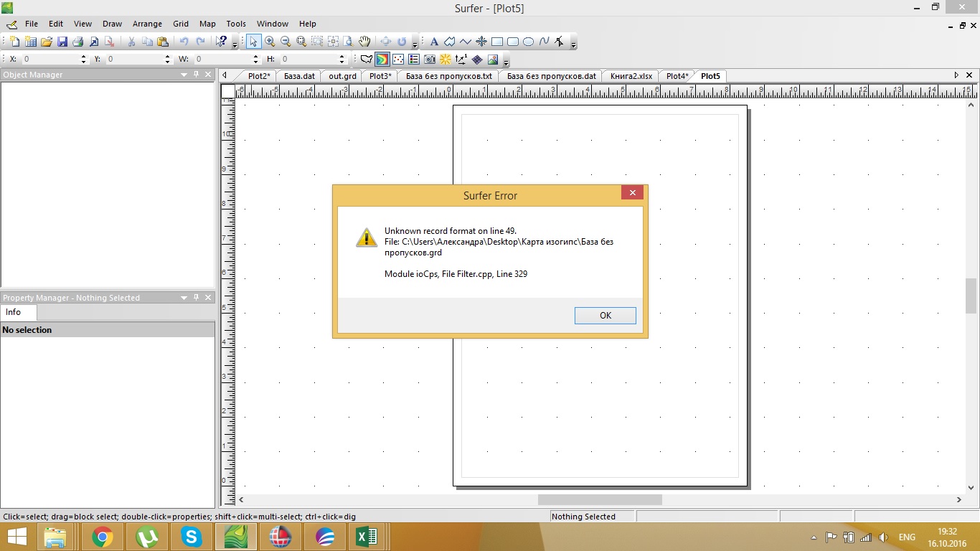
Task: Paste from clipboard icon
Action: [163, 42]
